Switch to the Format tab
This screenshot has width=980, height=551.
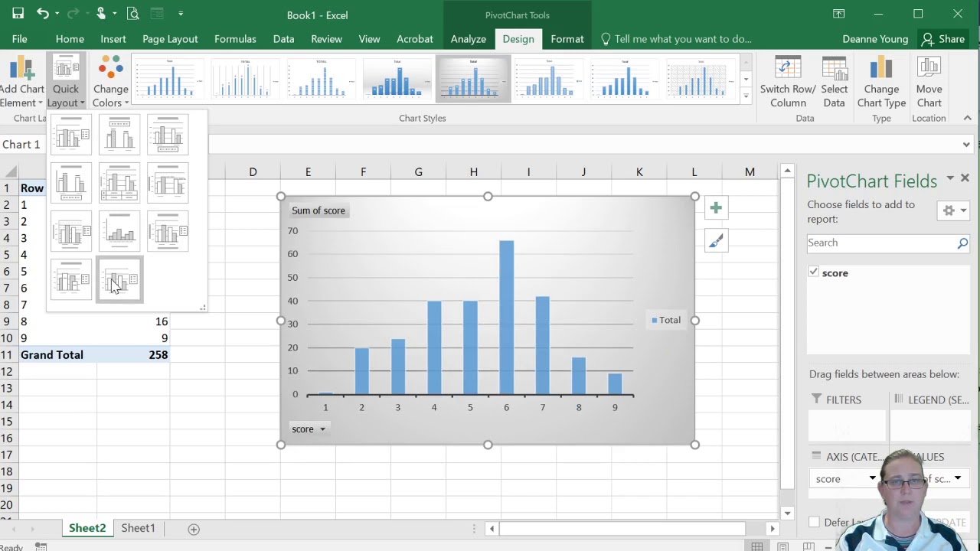(567, 39)
